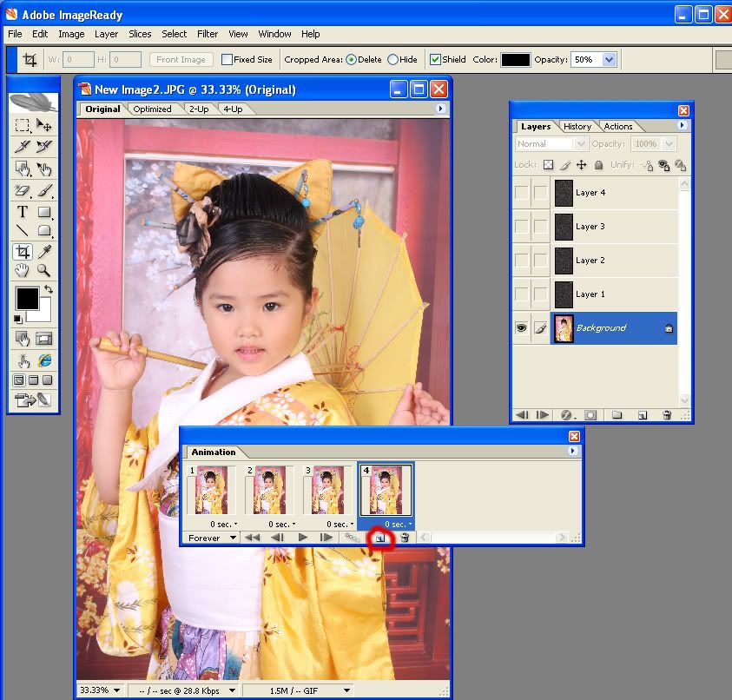This screenshot has width=732, height=700.
Task: Duplicate the current animation frame
Action: (x=379, y=538)
